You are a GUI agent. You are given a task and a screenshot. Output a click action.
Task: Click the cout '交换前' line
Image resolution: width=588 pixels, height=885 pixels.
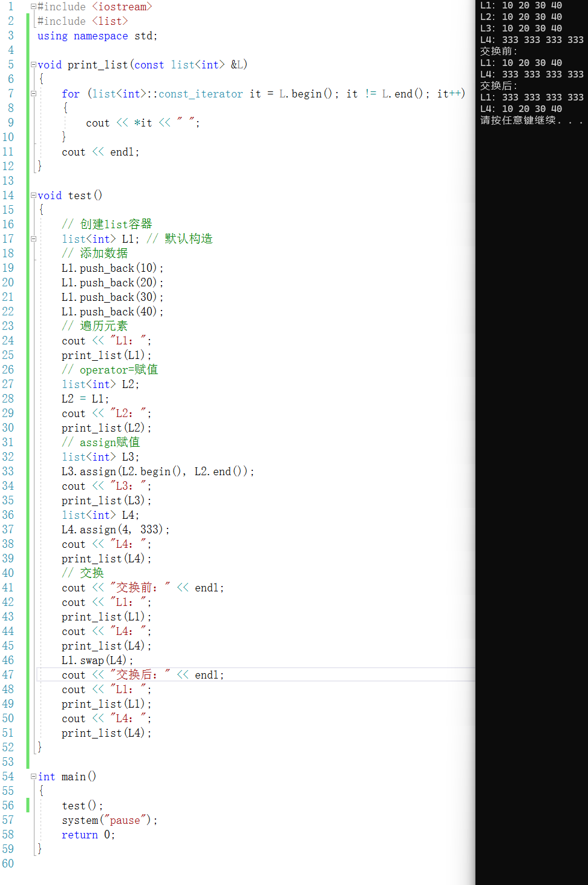[143, 588]
